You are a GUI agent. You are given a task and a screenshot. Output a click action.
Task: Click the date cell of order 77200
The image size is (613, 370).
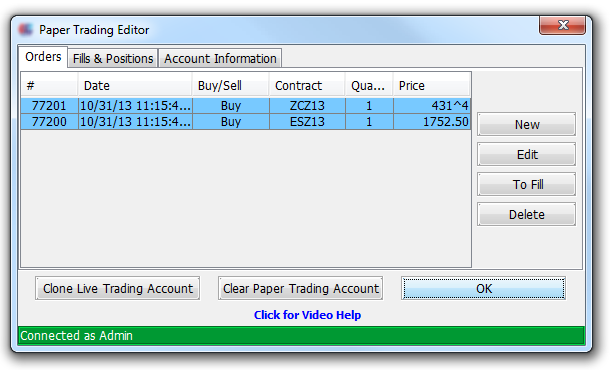pyautogui.click(x=135, y=122)
